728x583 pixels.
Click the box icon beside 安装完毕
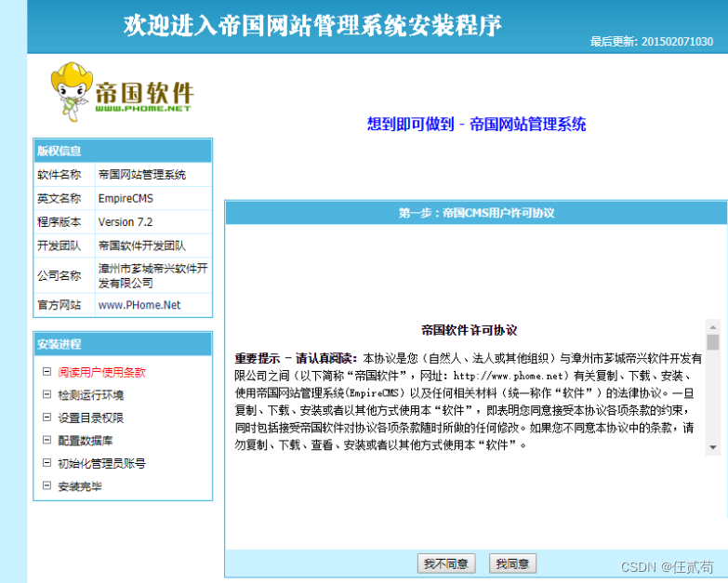[x=46, y=485]
